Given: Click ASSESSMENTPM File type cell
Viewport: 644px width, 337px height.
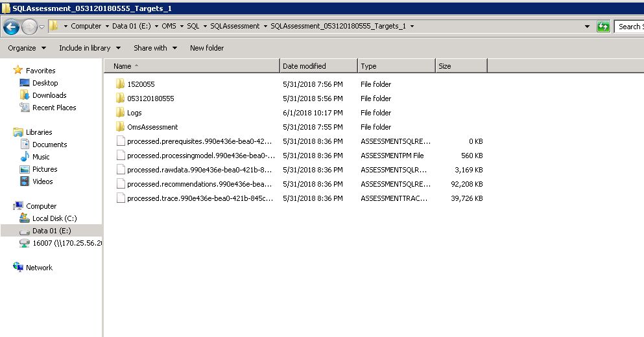Looking at the screenshot, I should [392, 156].
